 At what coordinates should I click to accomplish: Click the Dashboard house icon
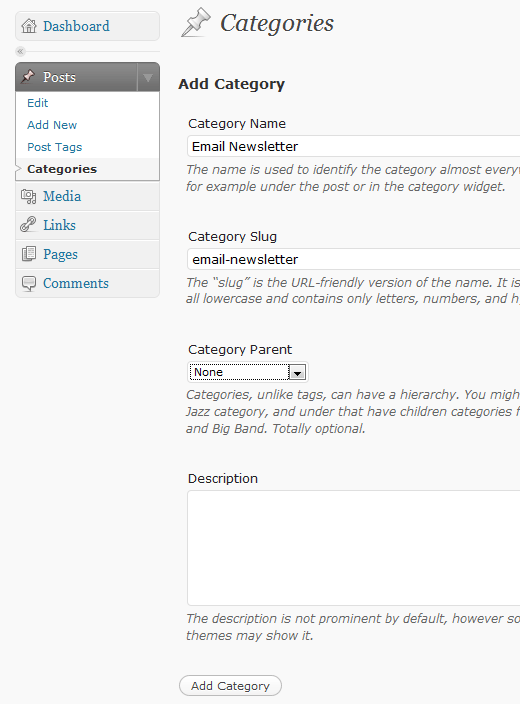[x=29, y=26]
